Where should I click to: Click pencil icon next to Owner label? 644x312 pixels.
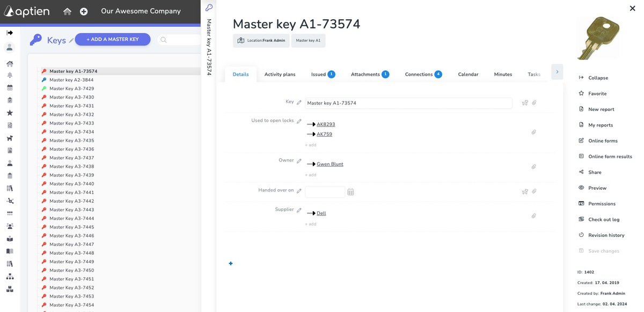point(299,161)
